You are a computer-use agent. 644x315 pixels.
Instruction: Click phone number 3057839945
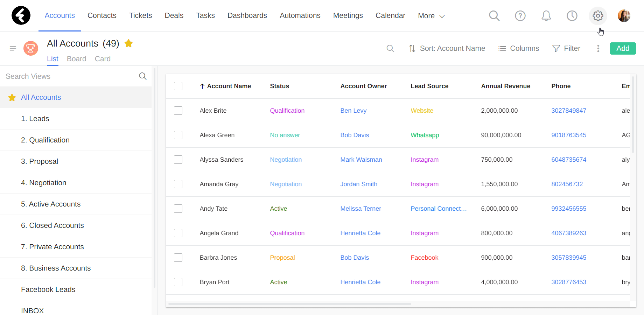point(569,258)
